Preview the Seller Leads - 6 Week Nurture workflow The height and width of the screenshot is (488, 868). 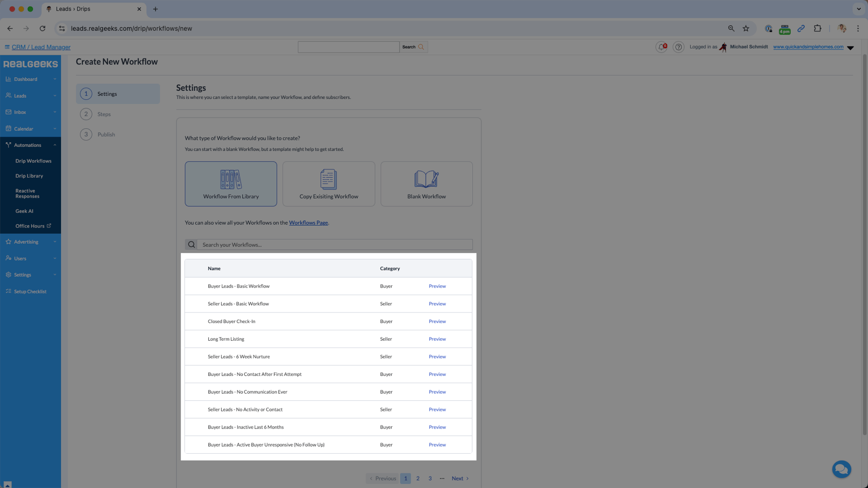(x=437, y=356)
